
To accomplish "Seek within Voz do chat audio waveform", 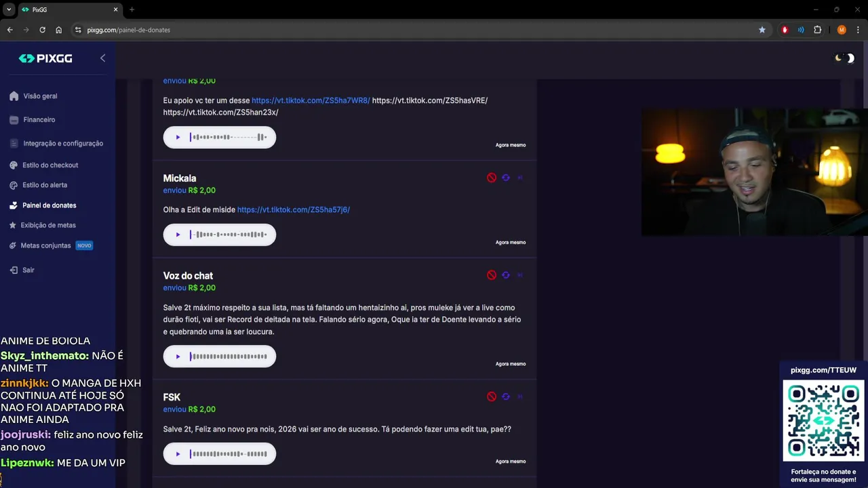I will pos(229,357).
